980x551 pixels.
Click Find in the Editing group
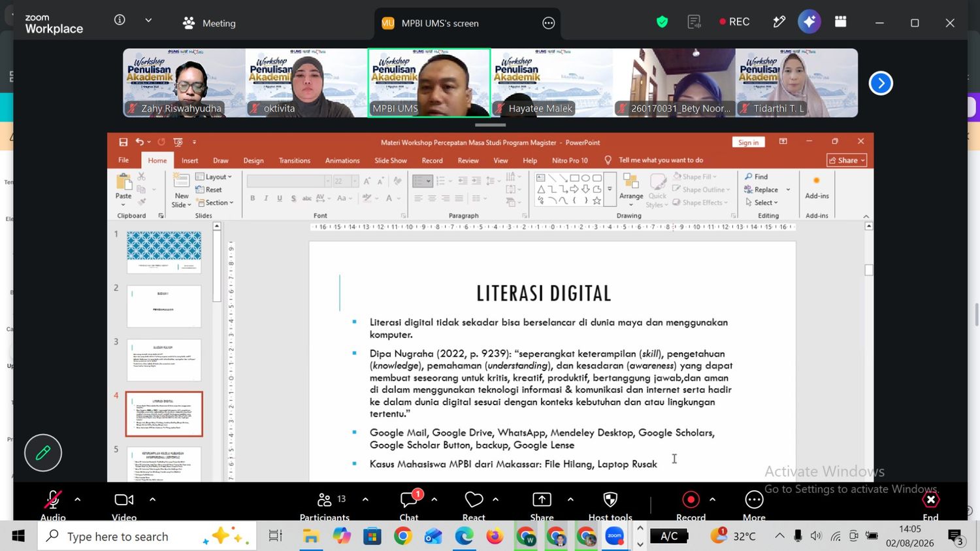pyautogui.click(x=757, y=176)
